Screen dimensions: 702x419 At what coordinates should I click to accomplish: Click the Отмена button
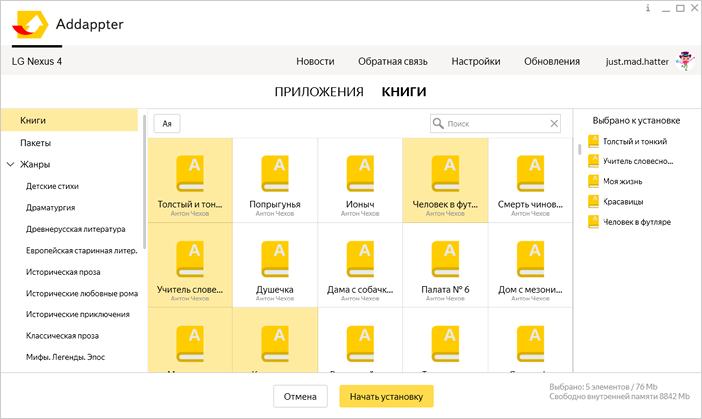[300, 397]
